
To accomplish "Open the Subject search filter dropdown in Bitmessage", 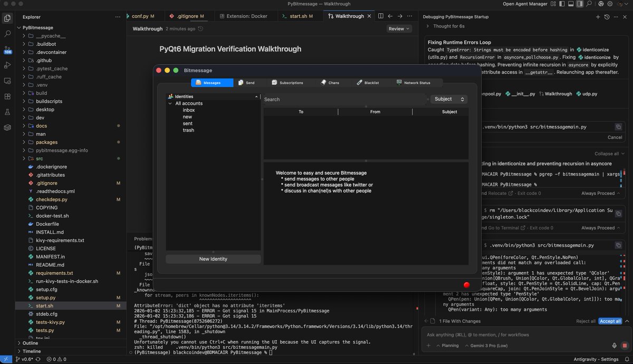I will point(449,99).
